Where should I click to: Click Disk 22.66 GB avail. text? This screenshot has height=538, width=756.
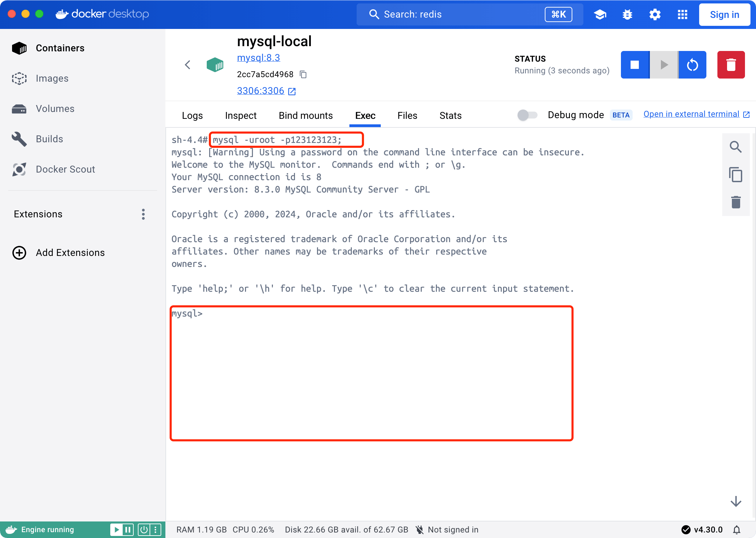click(x=346, y=529)
